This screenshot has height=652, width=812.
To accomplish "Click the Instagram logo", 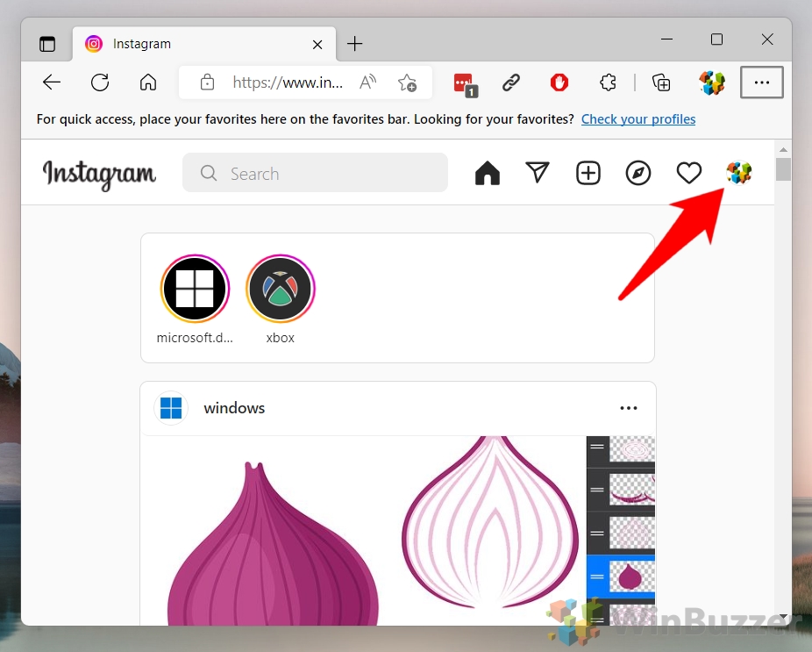I will 99,175.
